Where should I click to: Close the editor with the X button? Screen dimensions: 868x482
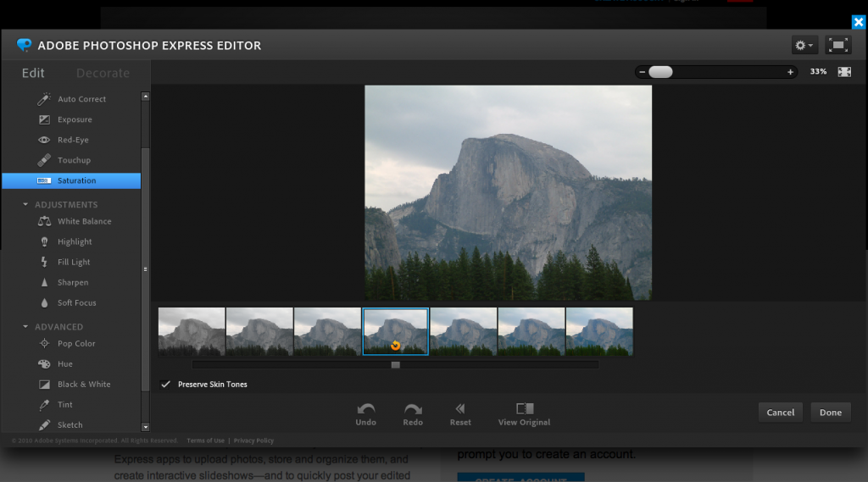[x=858, y=22]
